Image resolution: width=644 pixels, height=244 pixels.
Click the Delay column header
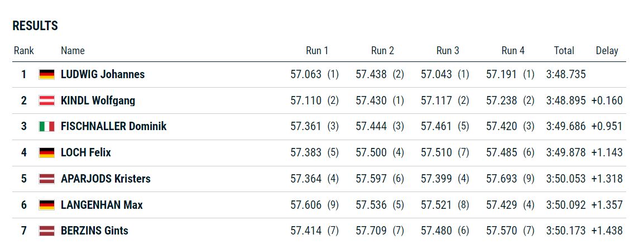pos(607,50)
